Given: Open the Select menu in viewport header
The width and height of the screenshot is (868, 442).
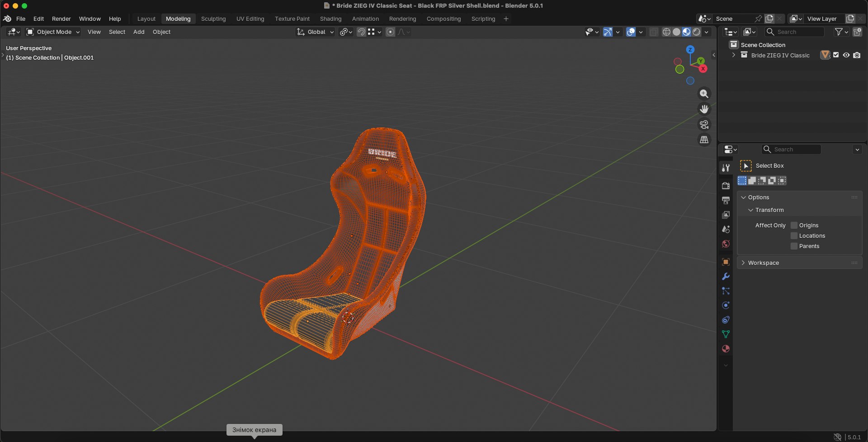Looking at the screenshot, I should click(x=117, y=32).
